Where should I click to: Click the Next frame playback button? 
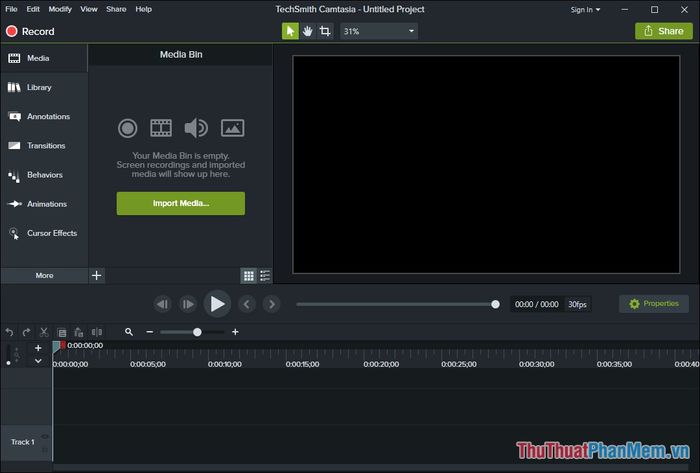188,304
